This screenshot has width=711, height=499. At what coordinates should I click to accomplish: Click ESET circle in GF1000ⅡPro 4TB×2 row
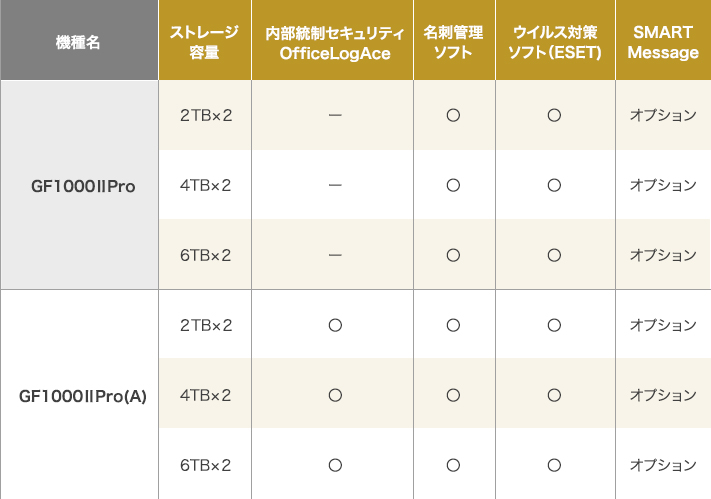pyautogui.click(x=553, y=185)
